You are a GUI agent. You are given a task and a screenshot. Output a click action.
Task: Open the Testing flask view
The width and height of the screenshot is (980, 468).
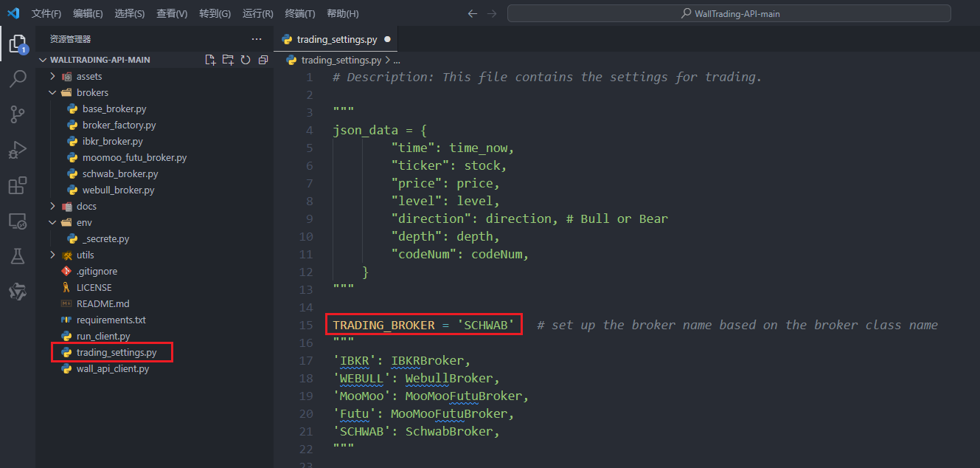18,256
